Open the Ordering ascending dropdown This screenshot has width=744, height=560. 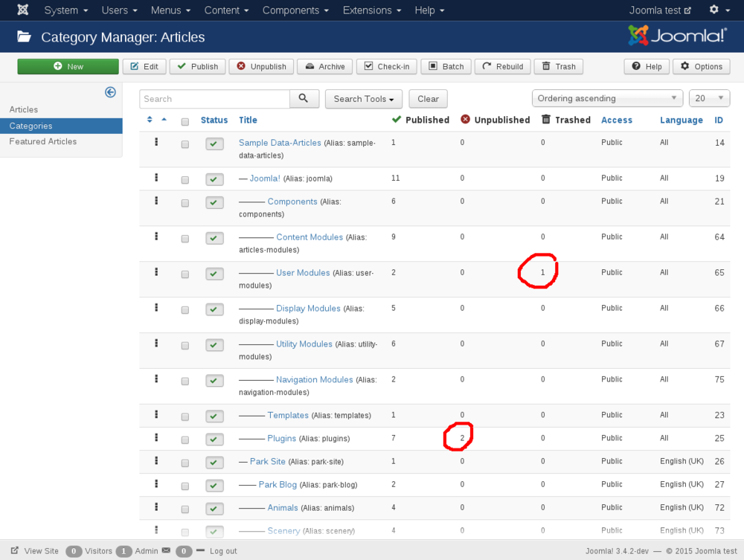[607, 98]
